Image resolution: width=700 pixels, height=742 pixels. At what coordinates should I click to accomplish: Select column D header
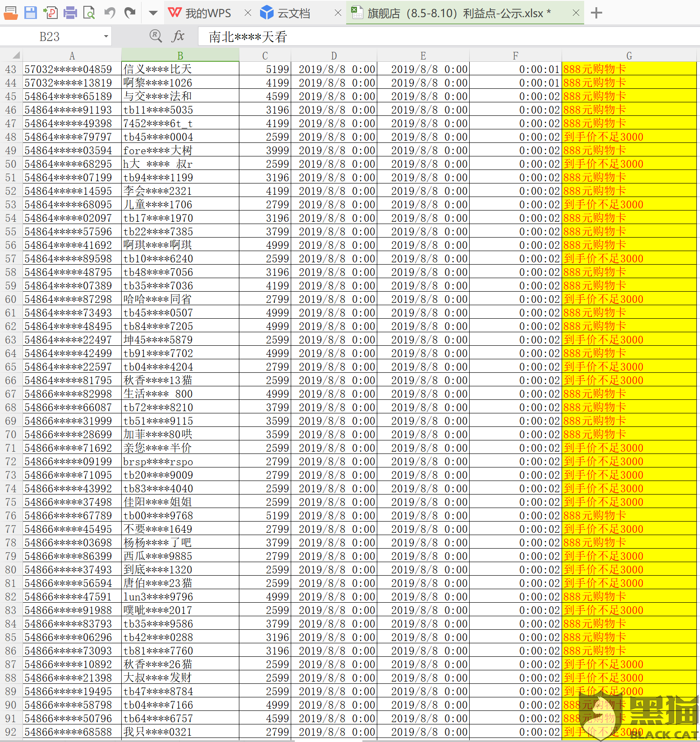point(334,55)
